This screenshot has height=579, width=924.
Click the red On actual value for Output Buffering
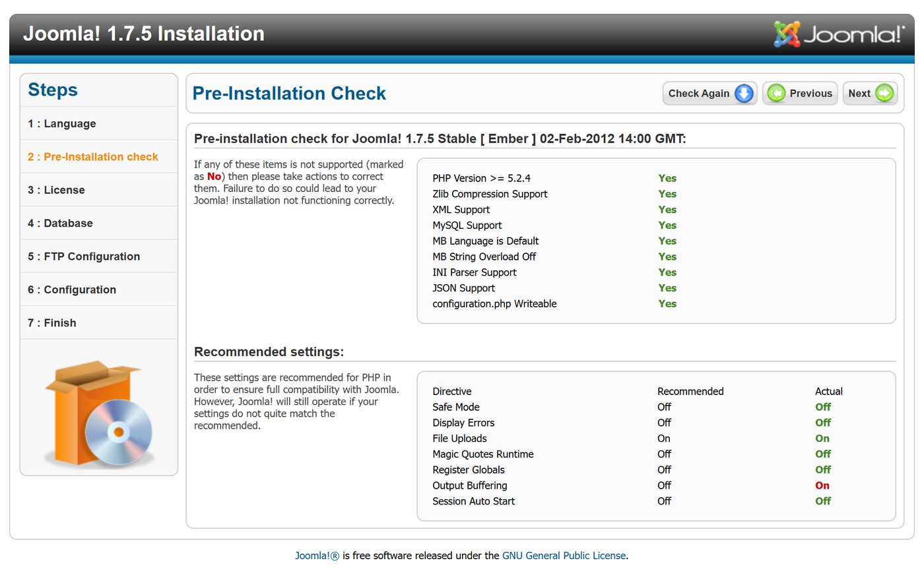tap(822, 486)
